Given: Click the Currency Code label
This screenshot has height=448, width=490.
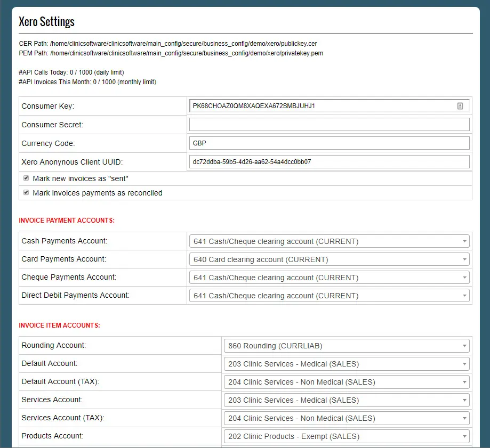Looking at the screenshot, I should pyautogui.click(x=48, y=143).
